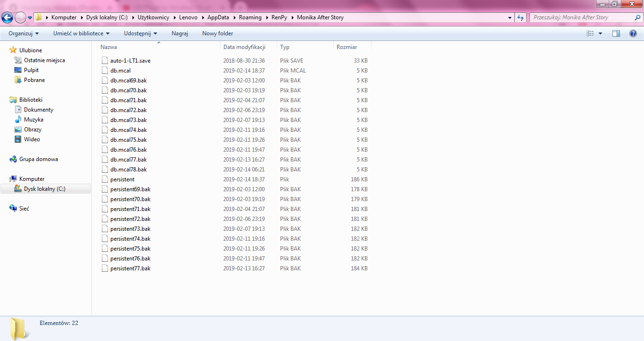This screenshot has height=341, width=644.
Task: Click the magnifier icon in search box
Action: pos(637,17)
